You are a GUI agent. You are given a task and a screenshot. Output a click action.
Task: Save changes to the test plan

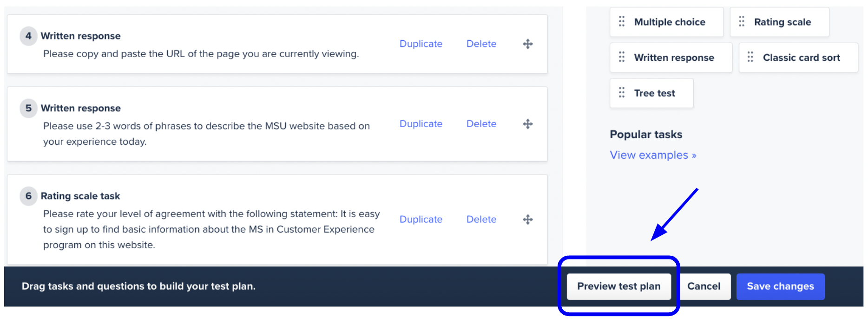click(x=781, y=286)
